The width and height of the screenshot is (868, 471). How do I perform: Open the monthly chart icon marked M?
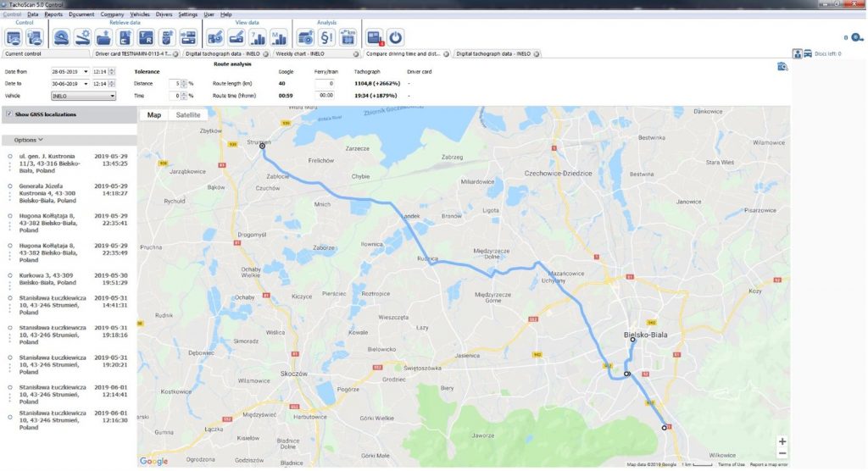279,37
